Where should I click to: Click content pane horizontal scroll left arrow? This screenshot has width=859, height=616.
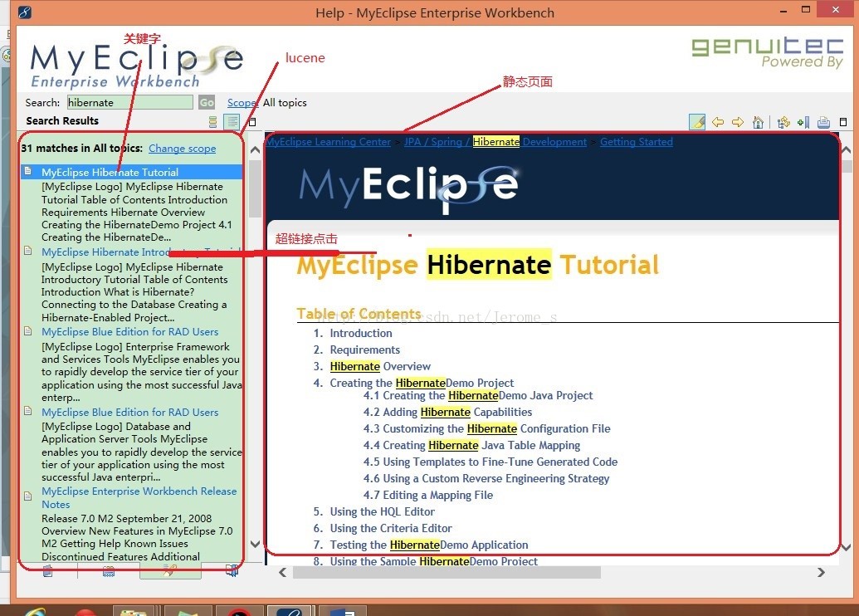click(283, 573)
